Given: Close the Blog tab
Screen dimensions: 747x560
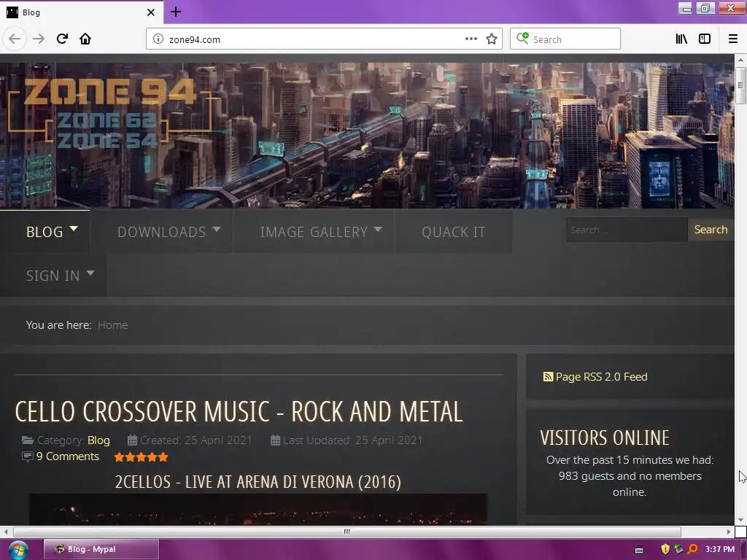Looking at the screenshot, I should click(x=151, y=12).
